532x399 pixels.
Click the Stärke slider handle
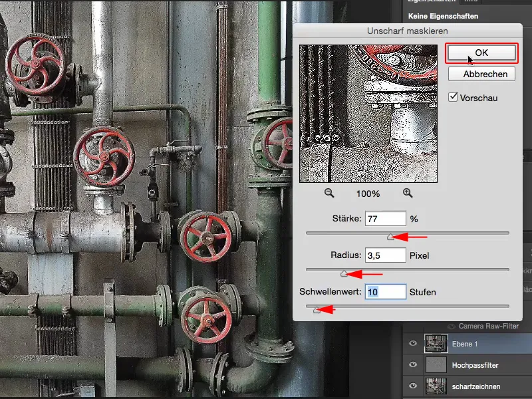click(x=390, y=237)
